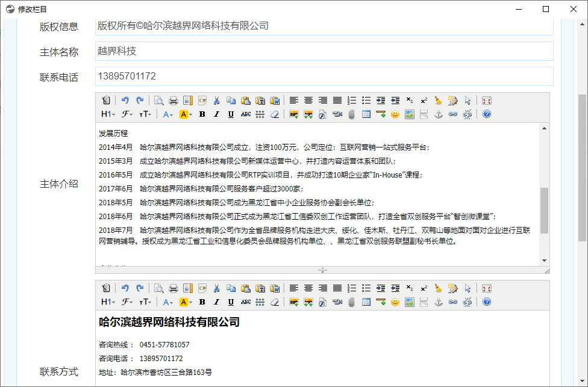Insert image in 主体介绍 editor

coord(294,114)
